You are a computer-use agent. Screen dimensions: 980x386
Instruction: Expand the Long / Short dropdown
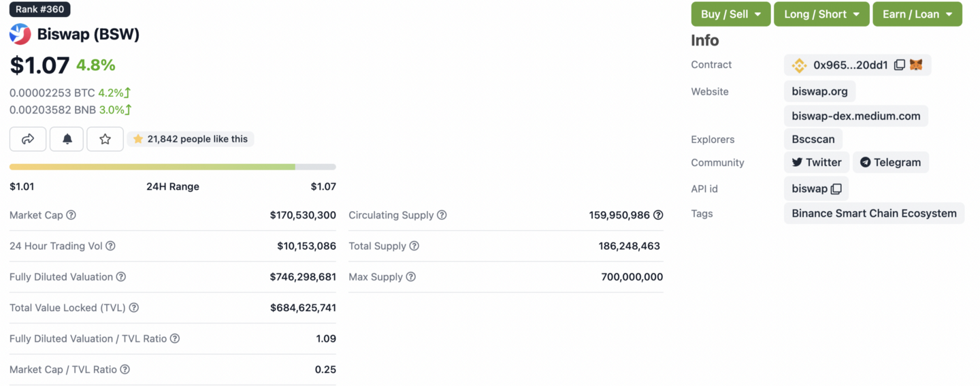[x=821, y=14]
